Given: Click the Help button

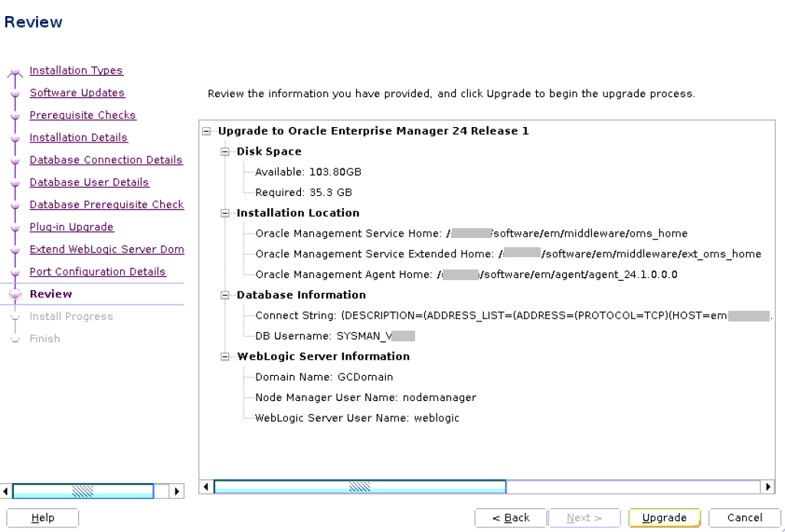Looking at the screenshot, I should click(x=43, y=518).
